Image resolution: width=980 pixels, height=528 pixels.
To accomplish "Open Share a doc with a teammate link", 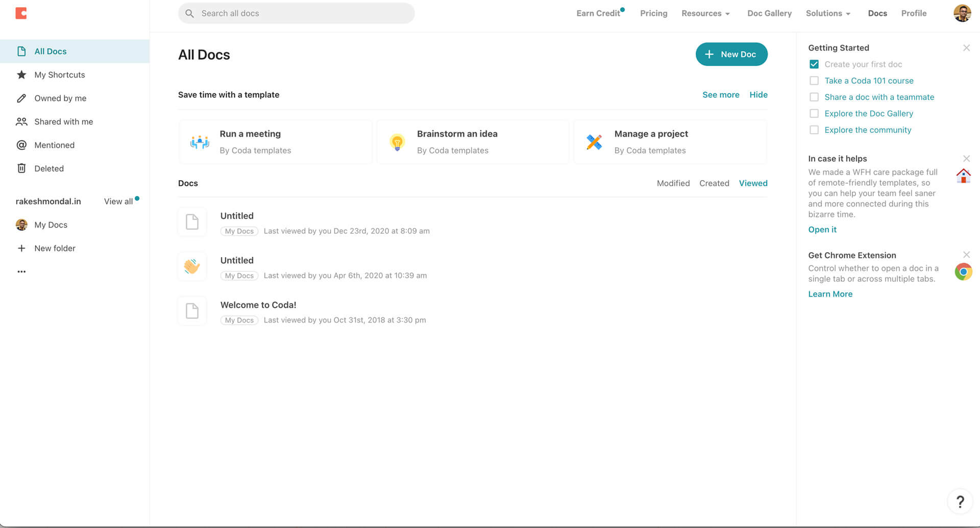I will click(x=879, y=97).
